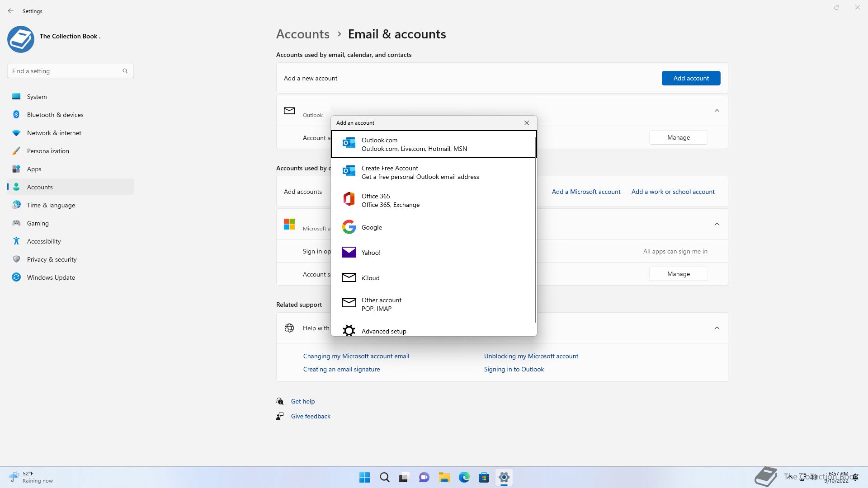The height and width of the screenshot is (488, 868).
Task: Select the Outlook.com account option
Action: click(434, 144)
